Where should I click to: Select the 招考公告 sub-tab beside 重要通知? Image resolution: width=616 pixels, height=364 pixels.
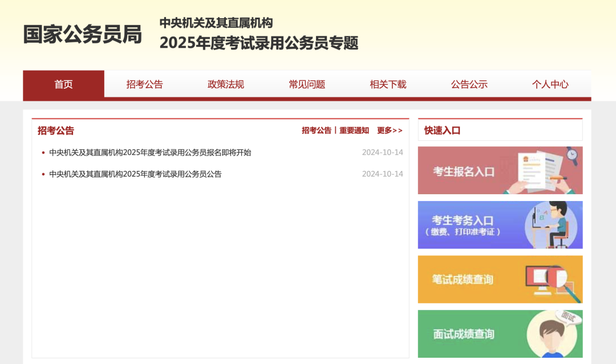coord(317,130)
